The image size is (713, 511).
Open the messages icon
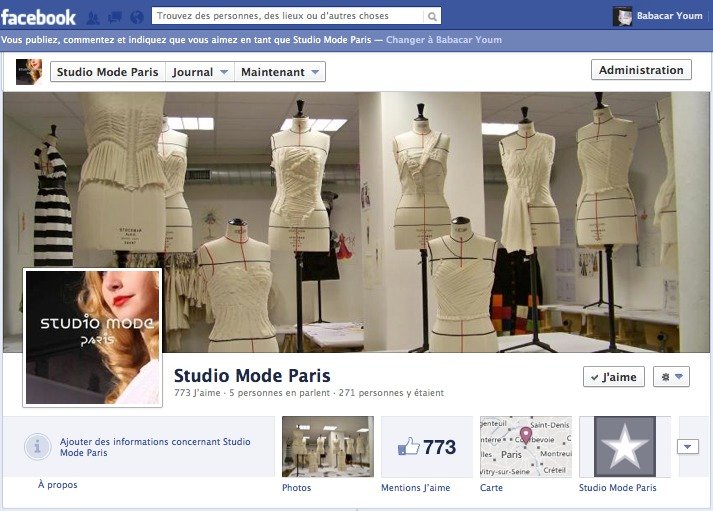pos(114,17)
